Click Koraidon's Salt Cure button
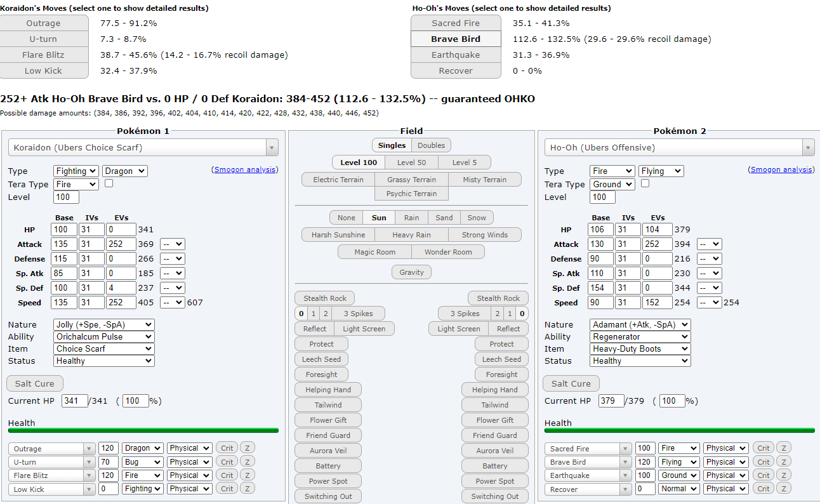Viewport: 820px width, 504px height. click(x=35, y=383)
